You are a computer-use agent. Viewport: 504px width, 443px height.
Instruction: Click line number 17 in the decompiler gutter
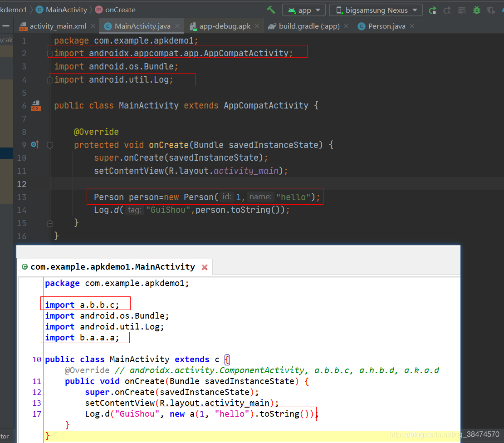click(x=37, y=414)
